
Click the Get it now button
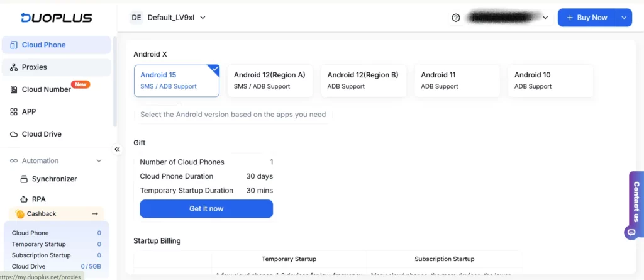[206, 208]
